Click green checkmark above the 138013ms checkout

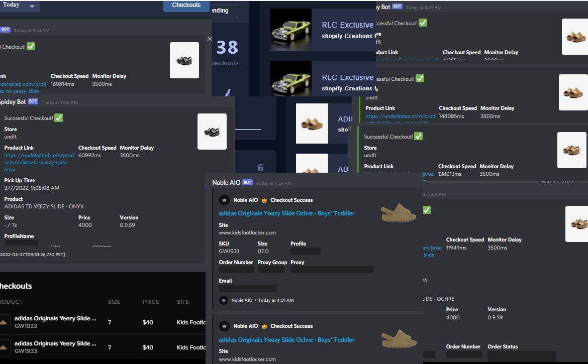click(419, 137)
